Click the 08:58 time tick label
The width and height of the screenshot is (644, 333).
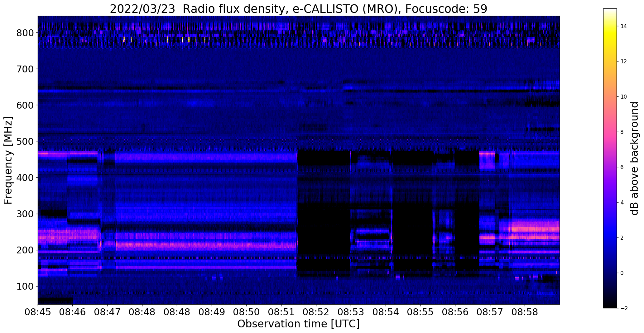[525, 313]
